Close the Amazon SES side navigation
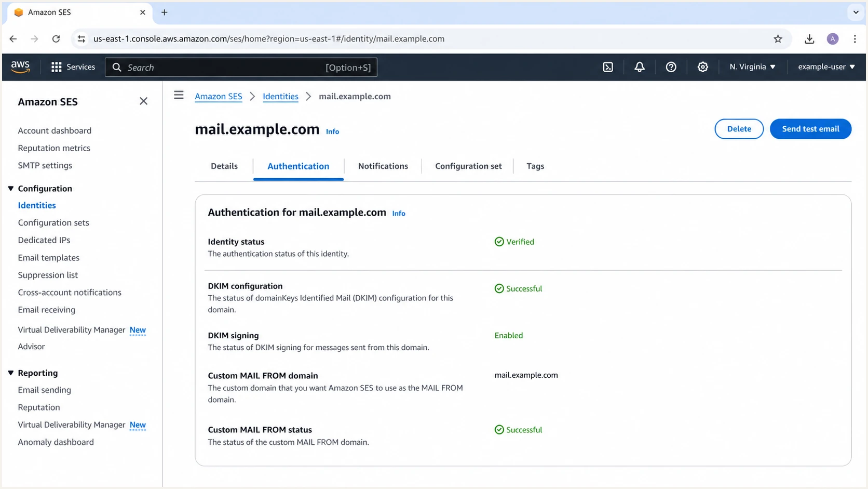The image size is (868, 489). coord(144,101)
